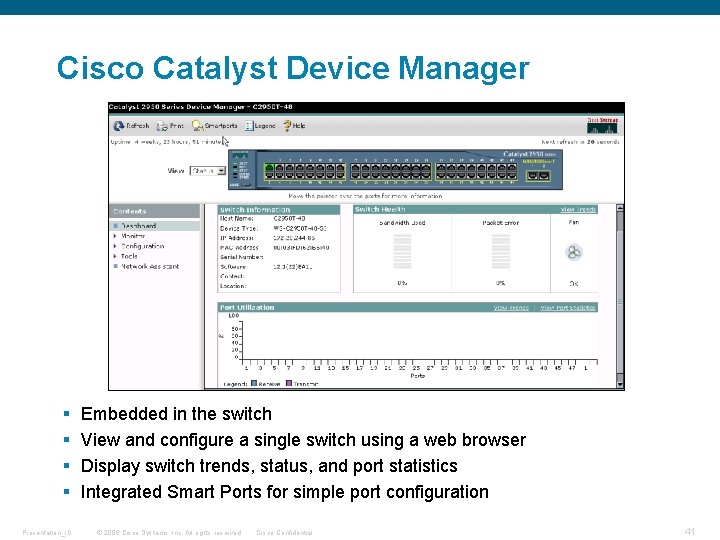Click the Cisco Systems logo
Image resolution: width=720 pixels, height=540 pixels.
point(602,125)
